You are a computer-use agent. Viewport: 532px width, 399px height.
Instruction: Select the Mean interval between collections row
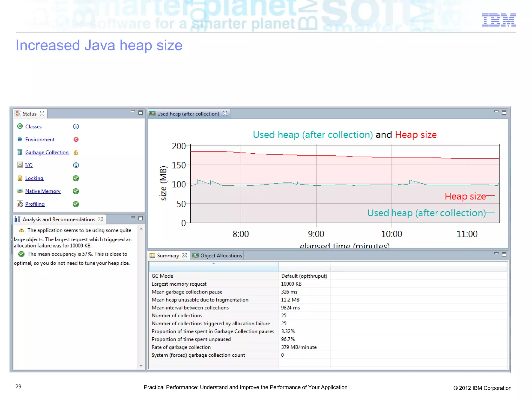pos(328,308)
